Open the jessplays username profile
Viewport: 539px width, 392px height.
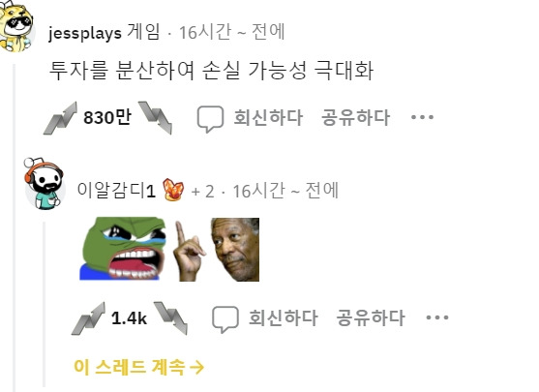coord(85,33)
